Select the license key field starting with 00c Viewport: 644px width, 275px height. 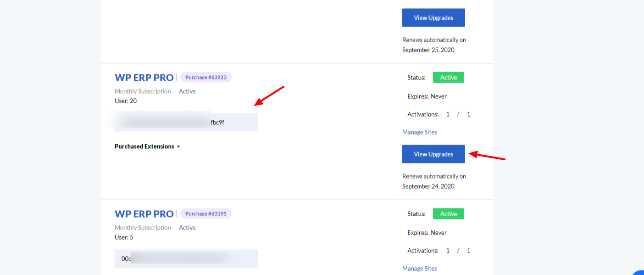coord(186,258)
